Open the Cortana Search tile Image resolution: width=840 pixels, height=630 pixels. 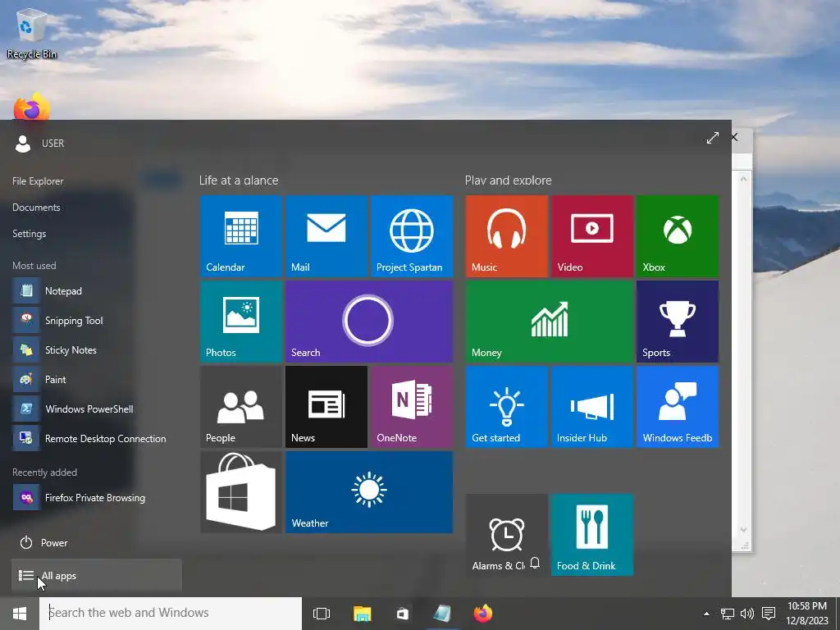point(369,322)
